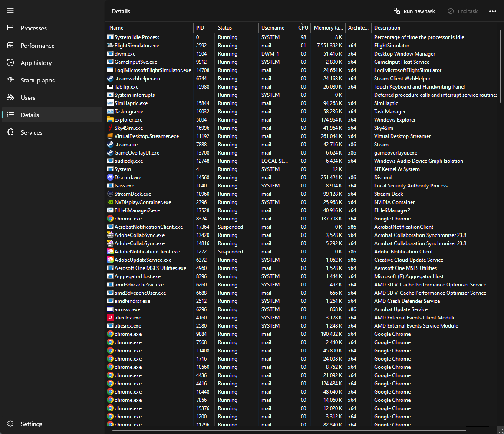The image size is (504, 434).
Task: Select AggregatorHost.exe process row
Action: (x=302, y=276)
